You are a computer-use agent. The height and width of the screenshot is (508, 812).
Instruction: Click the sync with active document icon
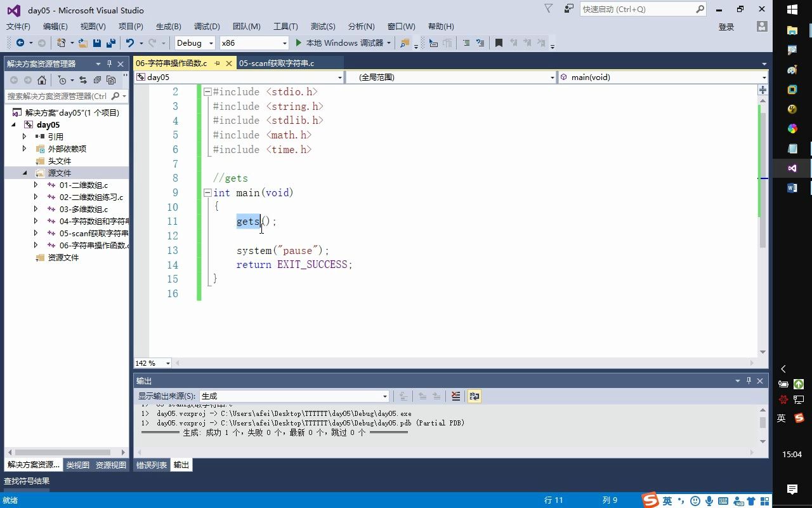83,80
